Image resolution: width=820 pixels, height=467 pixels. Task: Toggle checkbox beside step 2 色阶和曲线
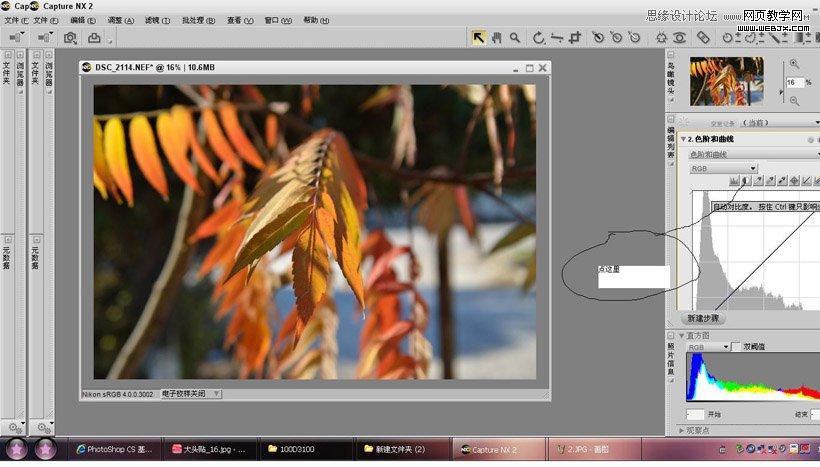[814, 139]
